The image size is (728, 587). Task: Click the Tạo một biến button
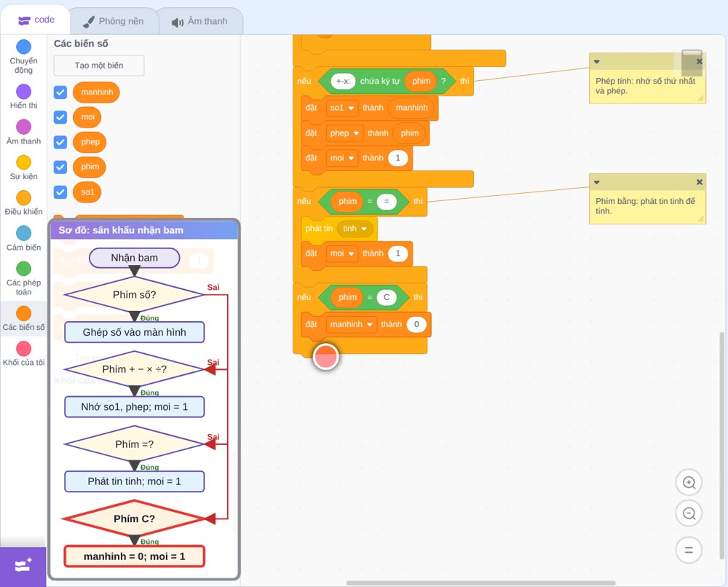pos(99,66)
